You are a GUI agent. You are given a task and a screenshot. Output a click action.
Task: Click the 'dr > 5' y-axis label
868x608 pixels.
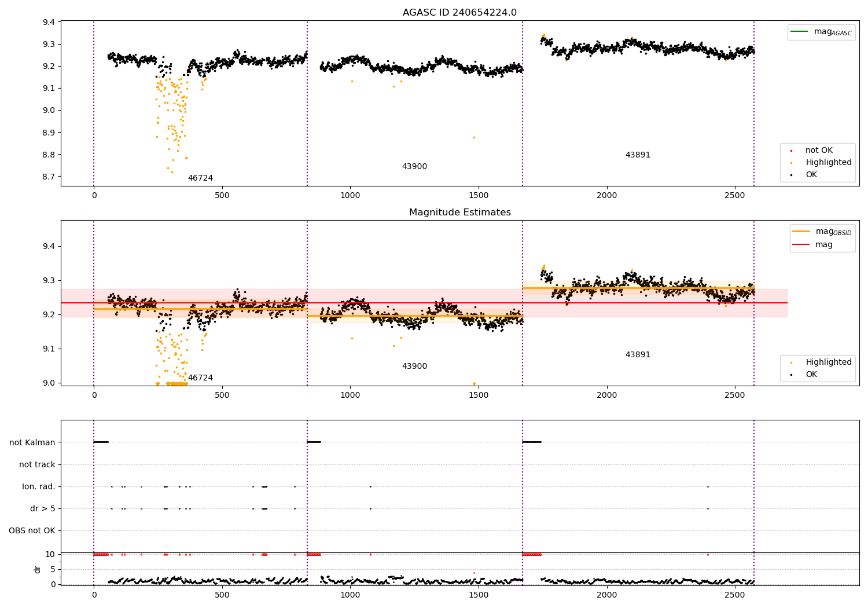(x=43, y=508)
